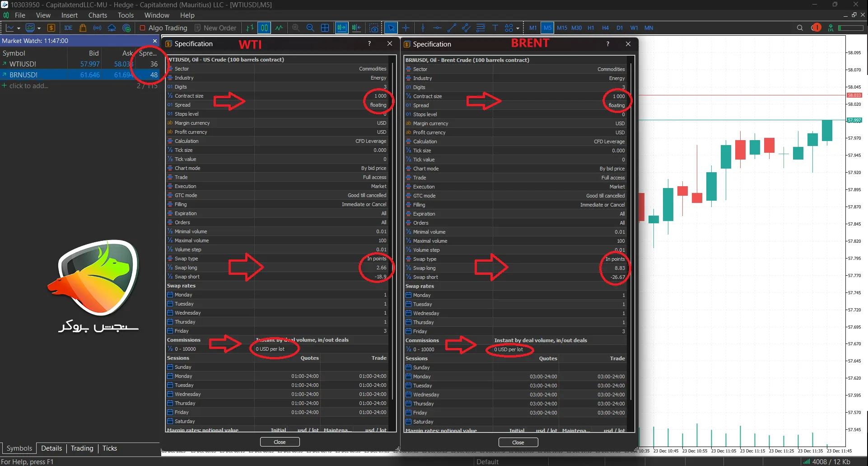This screenshot has height=466, width=868.
Task: Click the zoom out magnifier icon
Action: click(x=310, y=28)
